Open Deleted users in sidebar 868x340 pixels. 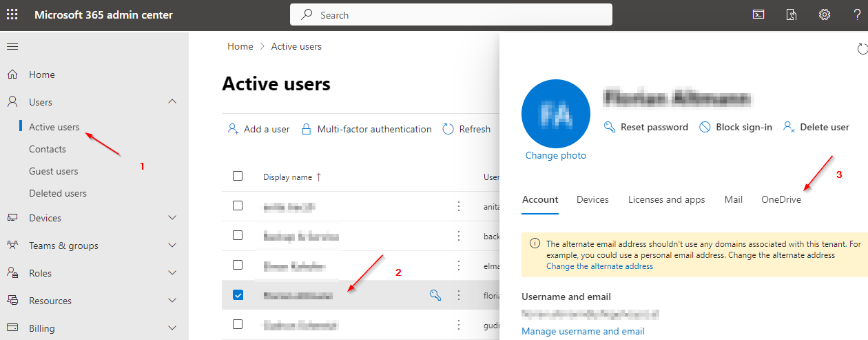(x=58, y=193)
